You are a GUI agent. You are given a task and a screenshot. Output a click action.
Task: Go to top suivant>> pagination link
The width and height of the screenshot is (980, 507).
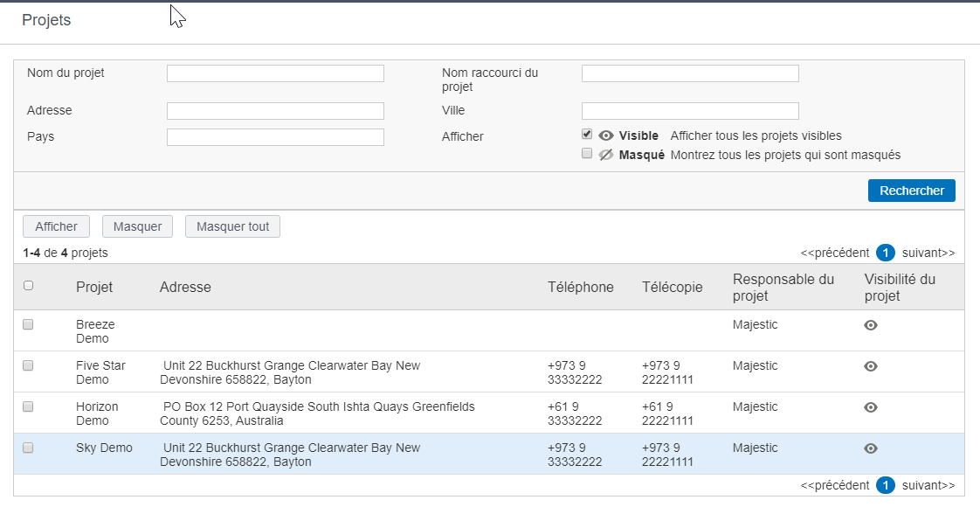[928, 253]
